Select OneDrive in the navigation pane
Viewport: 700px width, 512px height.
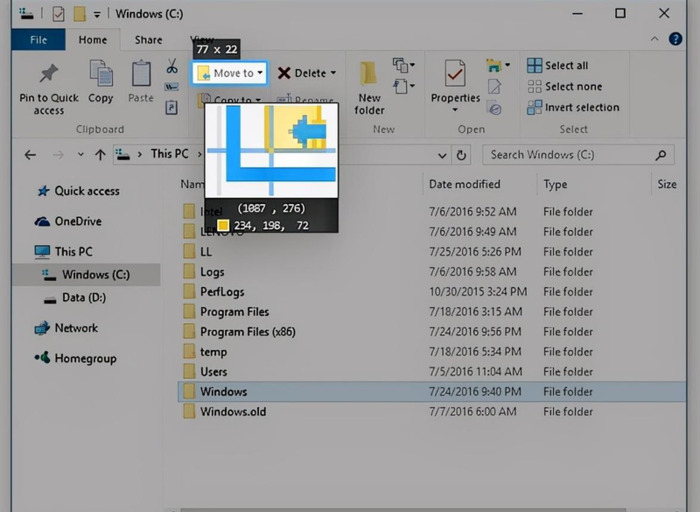[77, 221]
